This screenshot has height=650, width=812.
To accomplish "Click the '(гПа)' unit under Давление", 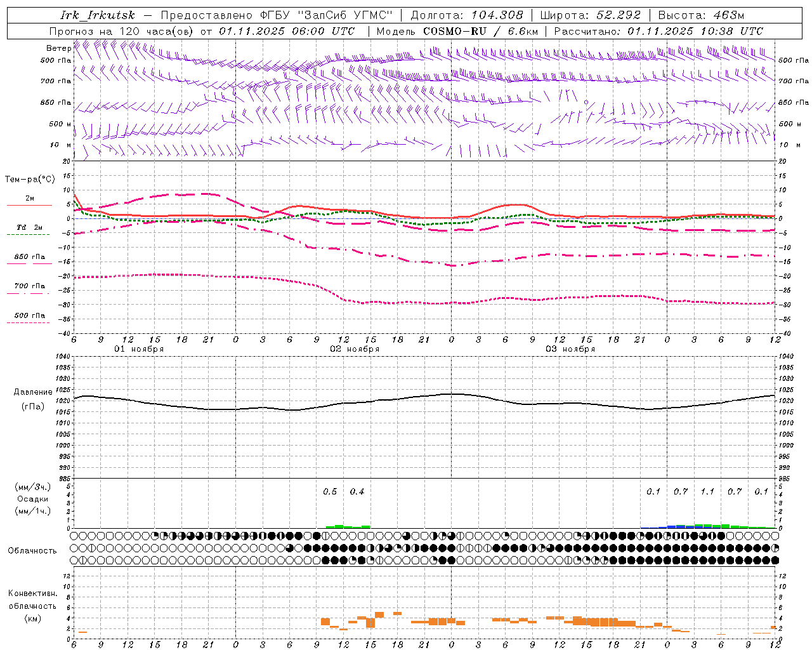I will 33,406.
